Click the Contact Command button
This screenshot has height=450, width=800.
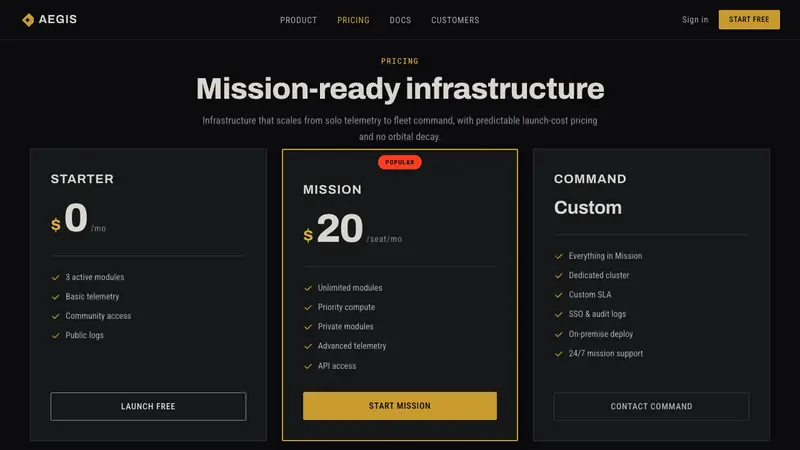tap(651, 406)
